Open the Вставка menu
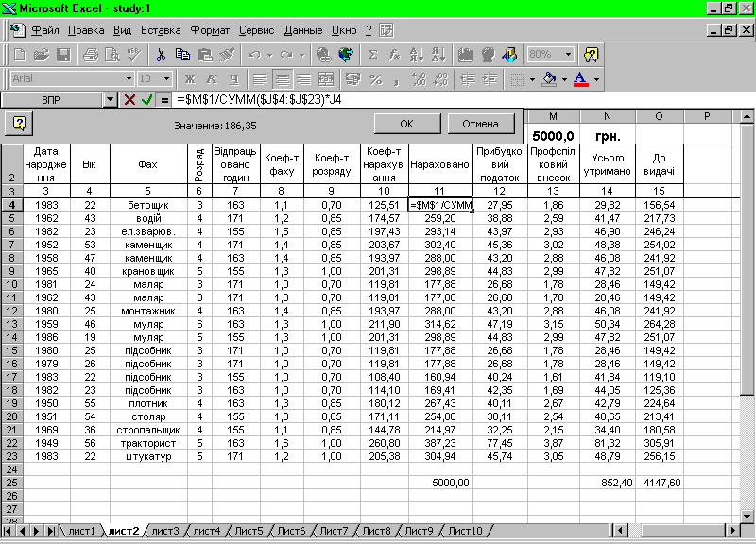Screen dimensions: 756x544 pyautogui.click(x=161, y=30)
